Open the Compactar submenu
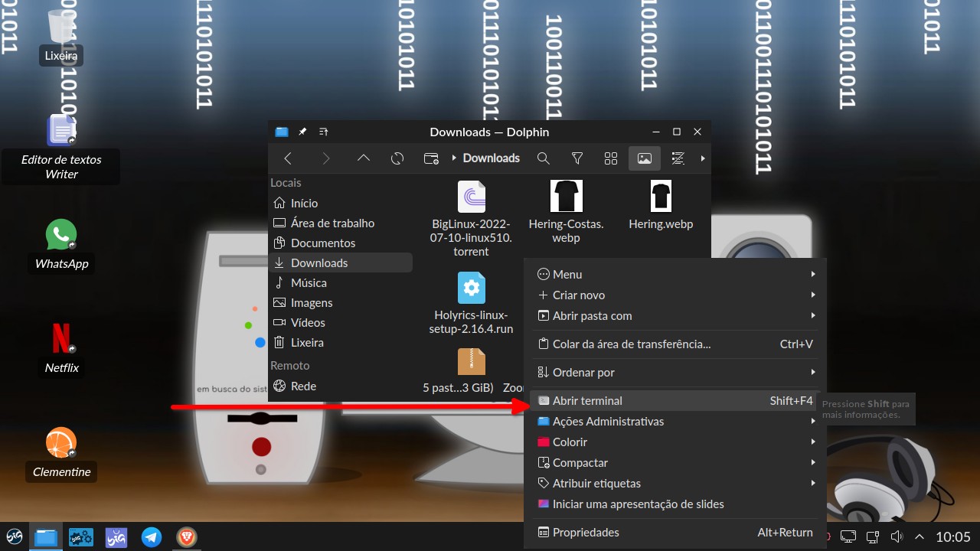The height and width of the screenshot is (551, 980). click(x=675, y=462)
